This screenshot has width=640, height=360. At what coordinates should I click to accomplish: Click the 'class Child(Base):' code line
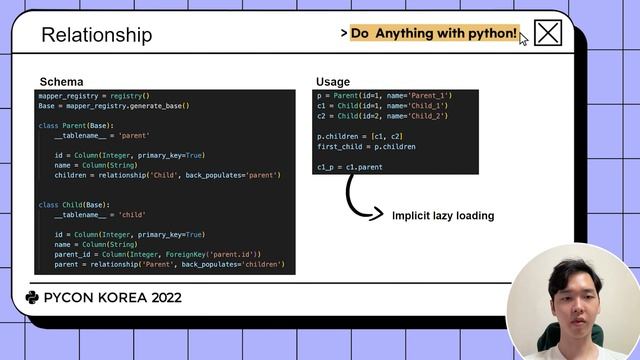point(74,205)
